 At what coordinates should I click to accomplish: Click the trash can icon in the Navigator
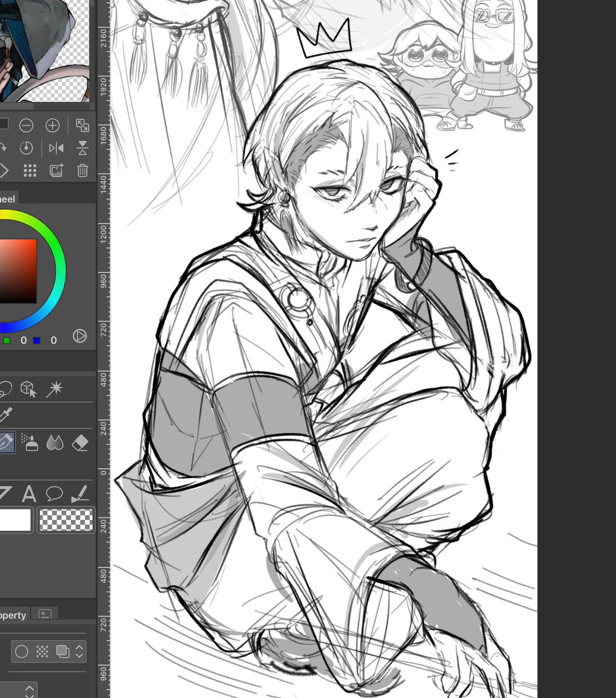(82, 171)
